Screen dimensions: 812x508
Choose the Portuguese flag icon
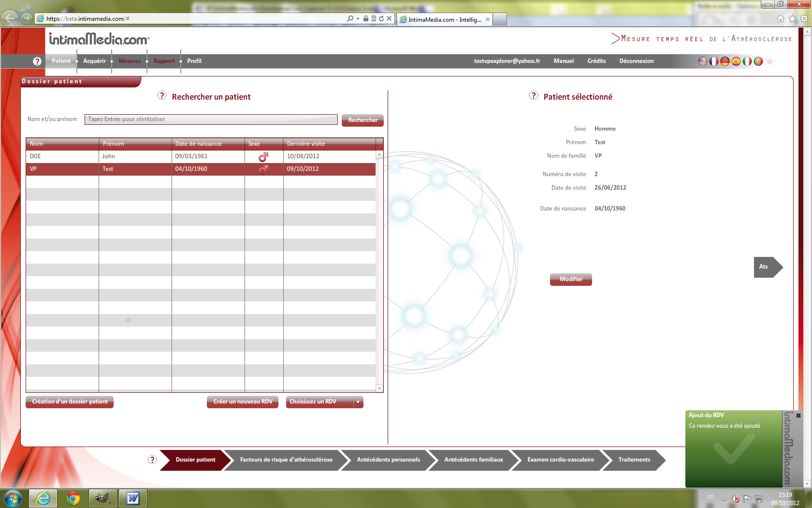tap(758, 61)
